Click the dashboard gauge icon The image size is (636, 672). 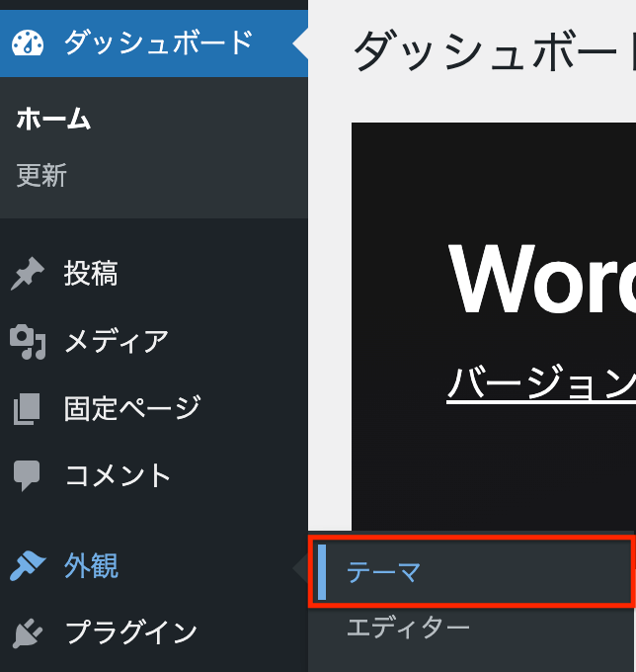coord(28,43)
